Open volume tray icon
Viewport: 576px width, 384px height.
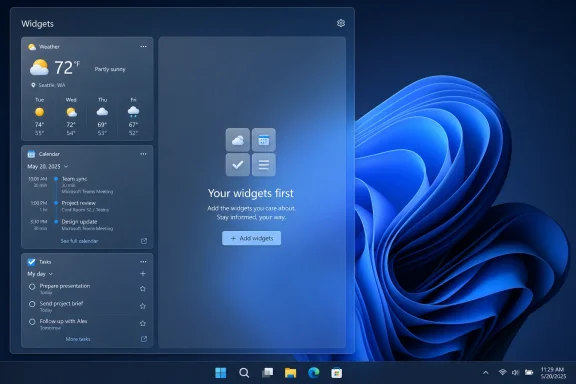[515, 373]
